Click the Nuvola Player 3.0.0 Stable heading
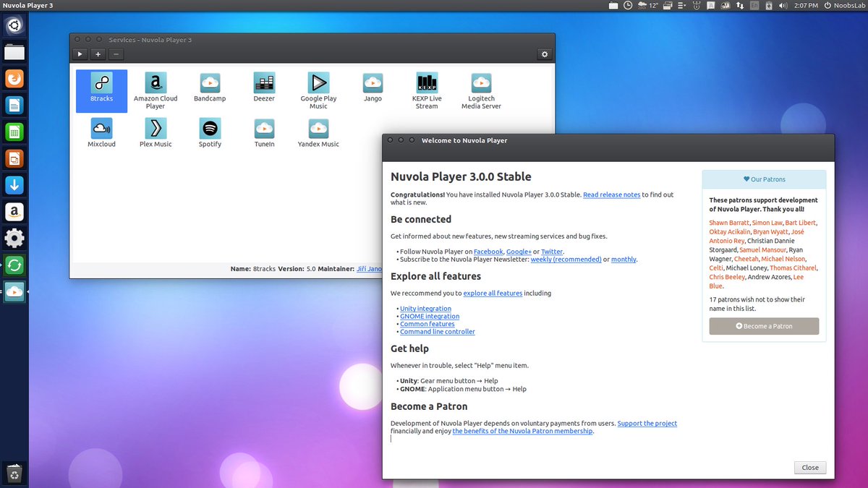The height and width of the screenshot is (488, 868). point(461,176)
